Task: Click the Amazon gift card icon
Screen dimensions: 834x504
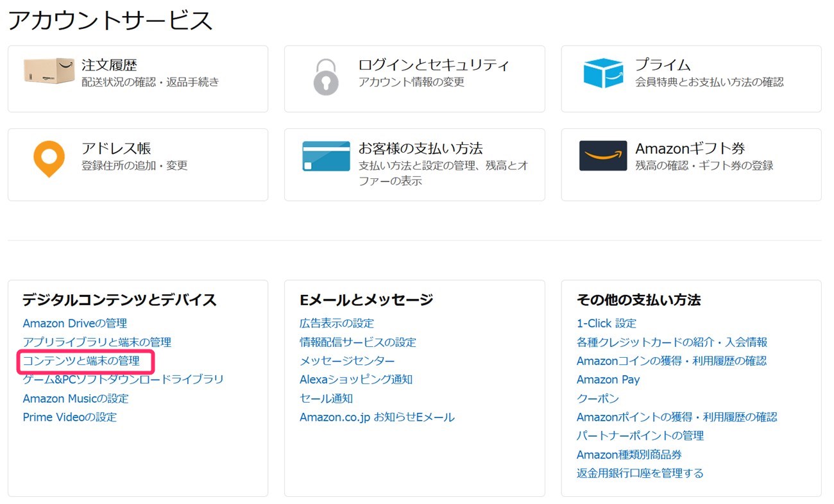Action: (603, 156)
